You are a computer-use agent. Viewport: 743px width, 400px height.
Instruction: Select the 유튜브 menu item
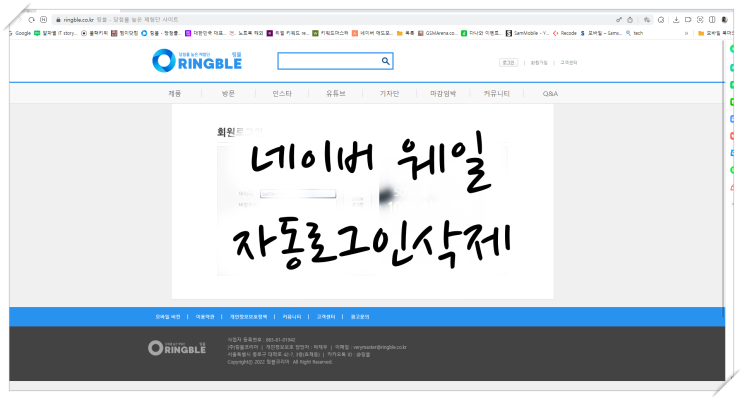335,93
